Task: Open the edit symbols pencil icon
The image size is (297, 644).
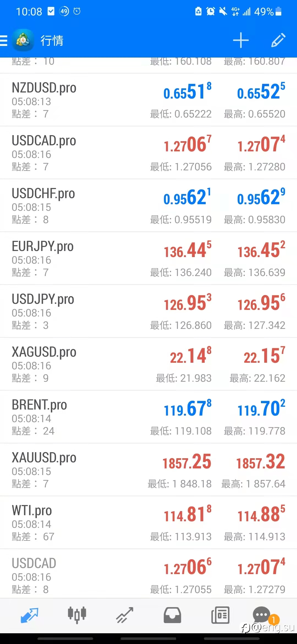Action: pos(278,40)
